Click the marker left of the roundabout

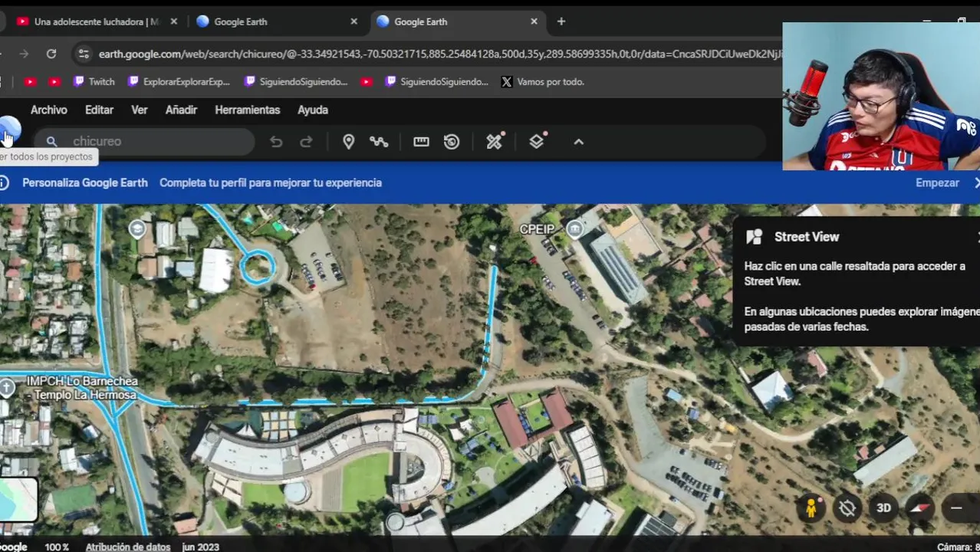point(137,228)
